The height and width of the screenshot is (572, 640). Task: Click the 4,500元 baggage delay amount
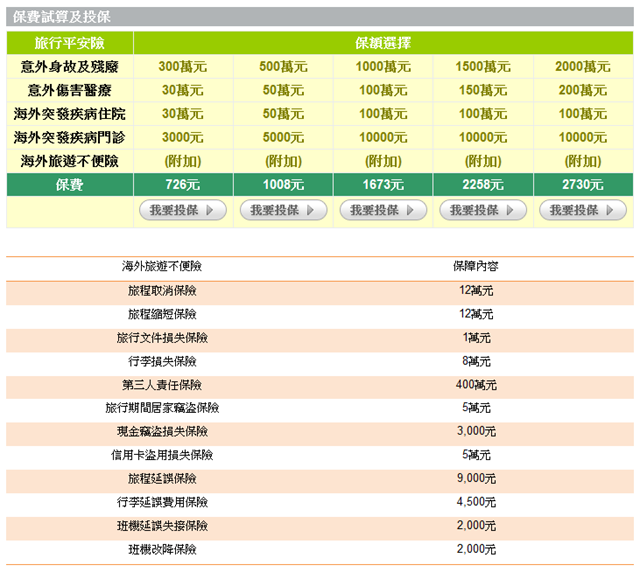tap(476, 502)
